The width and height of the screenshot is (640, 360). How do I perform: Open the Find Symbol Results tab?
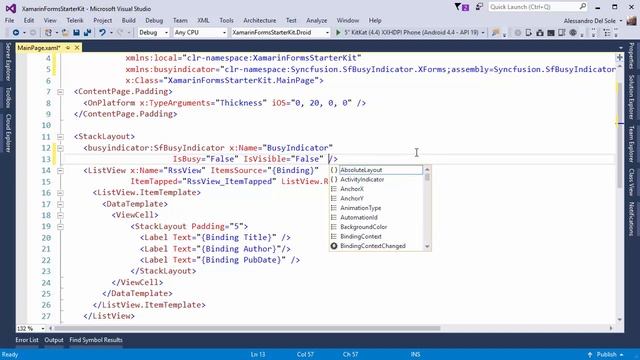click(x=96, y=340)
